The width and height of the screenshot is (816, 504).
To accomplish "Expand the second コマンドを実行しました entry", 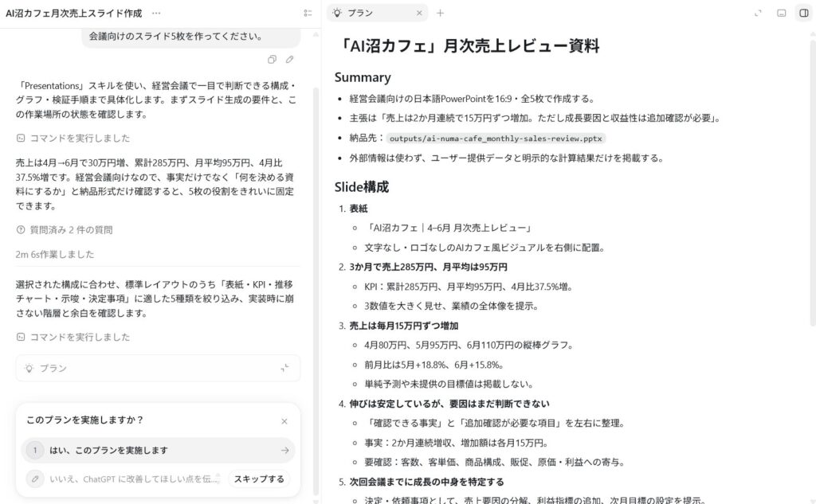I will point(73,337).
